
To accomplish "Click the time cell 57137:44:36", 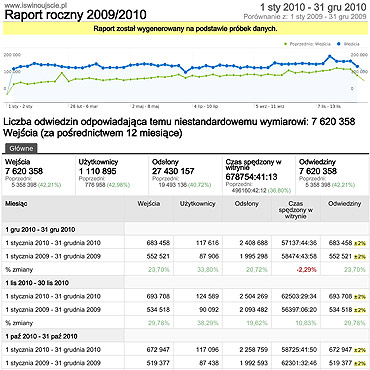I will (x=300, y=243).
